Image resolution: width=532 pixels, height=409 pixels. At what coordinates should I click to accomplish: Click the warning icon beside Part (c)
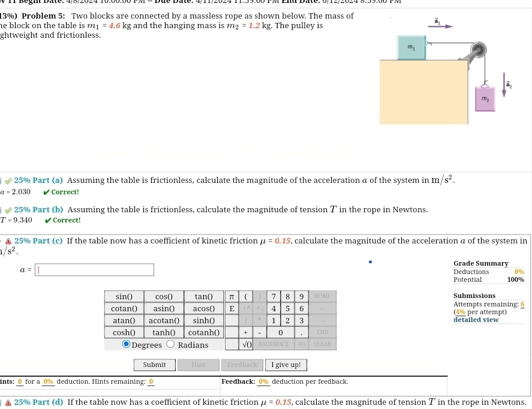(x=8, y=240)
